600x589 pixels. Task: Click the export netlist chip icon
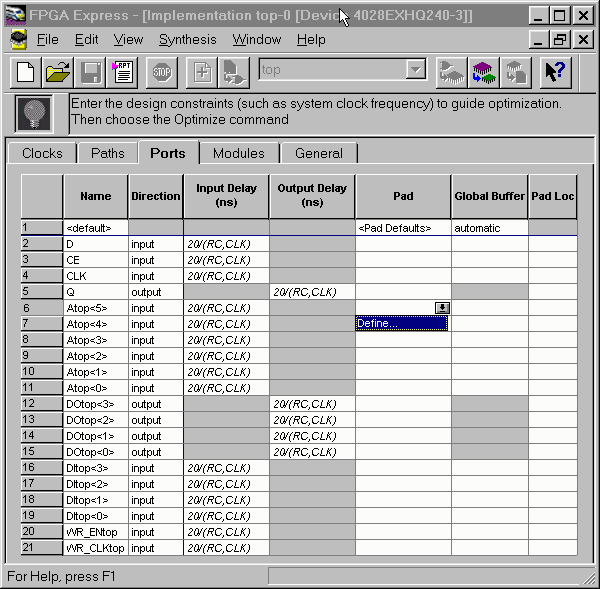(516, 72)
